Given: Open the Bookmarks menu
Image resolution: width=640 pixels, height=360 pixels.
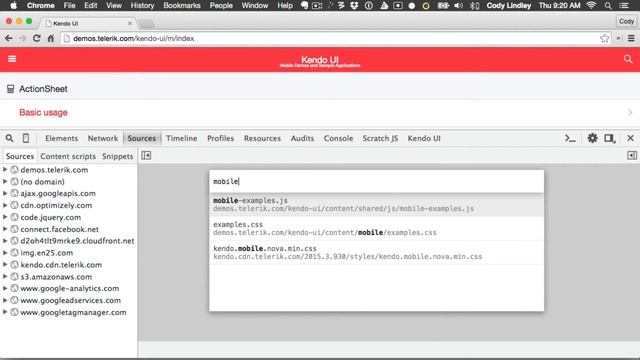Looking at the screenshot, I should [x=182, y=5].
